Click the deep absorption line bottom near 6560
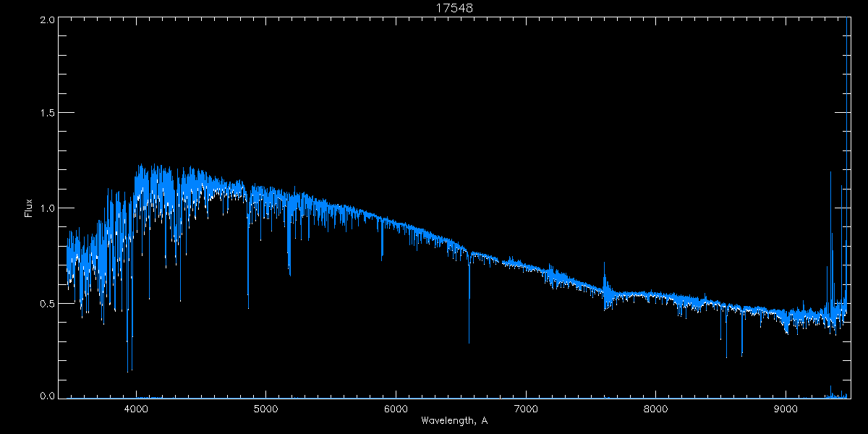This screenshot has width=868, height=434. click(469, 341)
